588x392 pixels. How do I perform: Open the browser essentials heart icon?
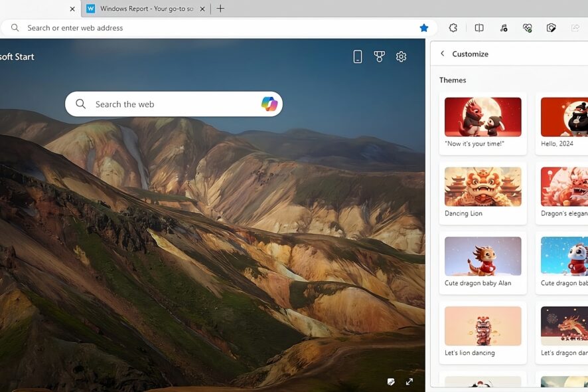[527, 28]
